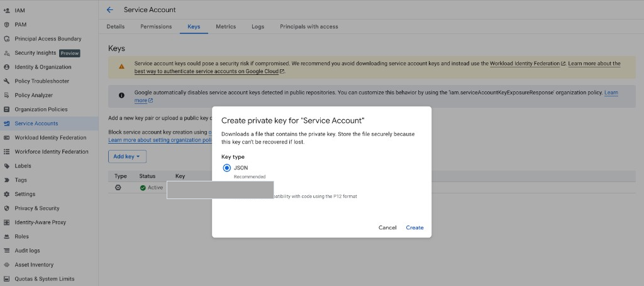Switch to the Permissions tab

coord(156,26)
